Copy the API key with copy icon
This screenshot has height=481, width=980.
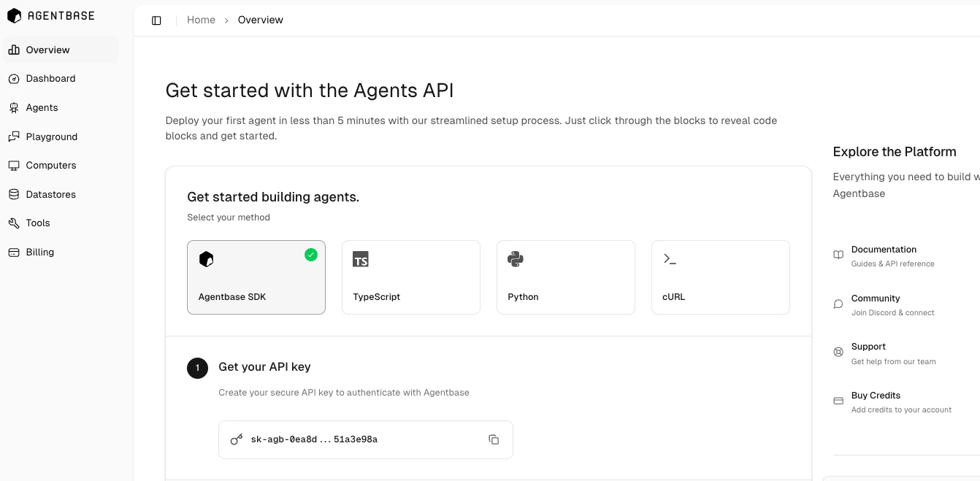494,439
